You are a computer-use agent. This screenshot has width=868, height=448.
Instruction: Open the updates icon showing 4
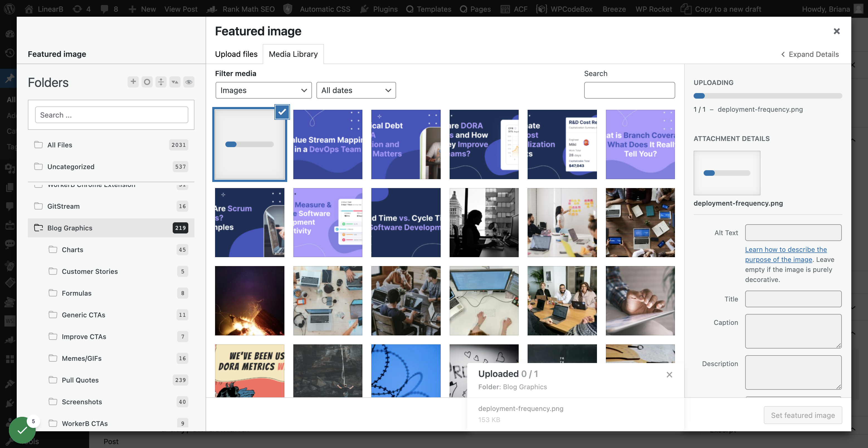click(x=82, y=9)
